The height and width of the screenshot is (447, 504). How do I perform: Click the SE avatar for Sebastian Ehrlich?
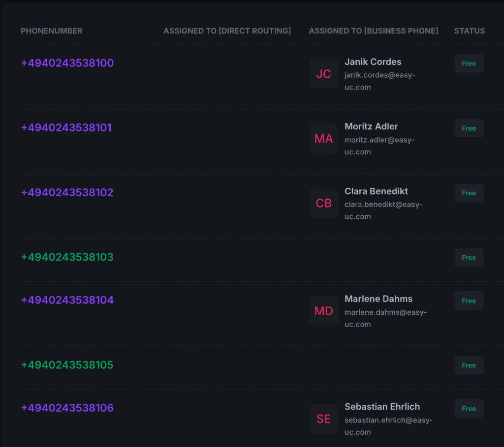click(323, 419)
